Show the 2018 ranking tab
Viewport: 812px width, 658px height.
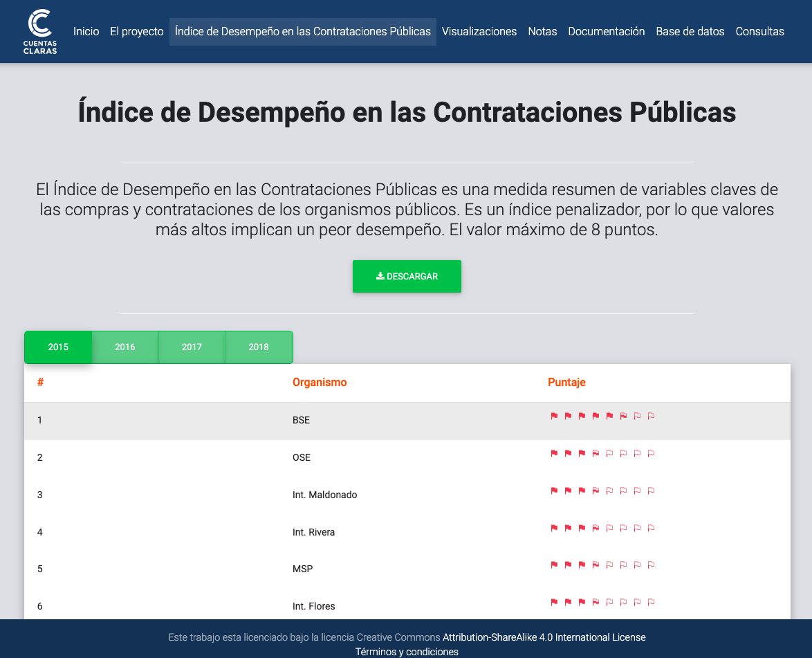pyautogui.click(x=259, y=347)
